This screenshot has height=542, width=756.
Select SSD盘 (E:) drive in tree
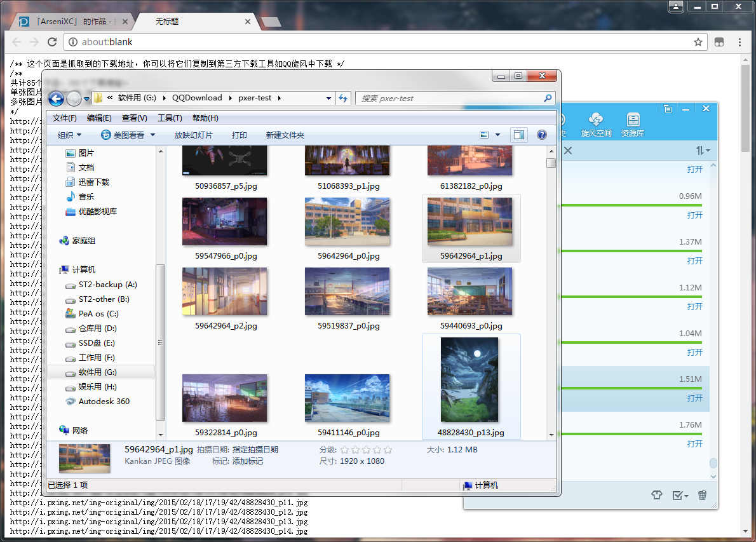[x=97, y=343]
